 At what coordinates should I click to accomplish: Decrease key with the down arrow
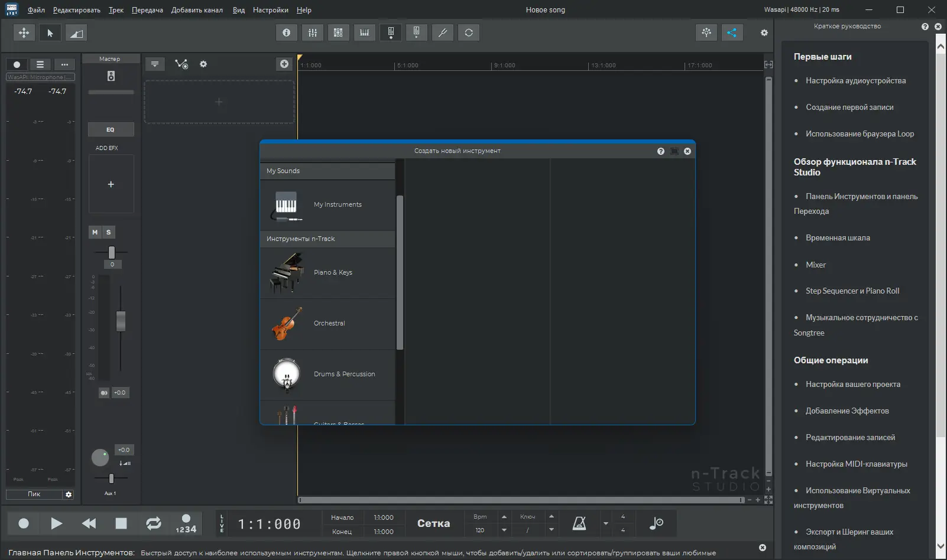click(x=552, y=530)
